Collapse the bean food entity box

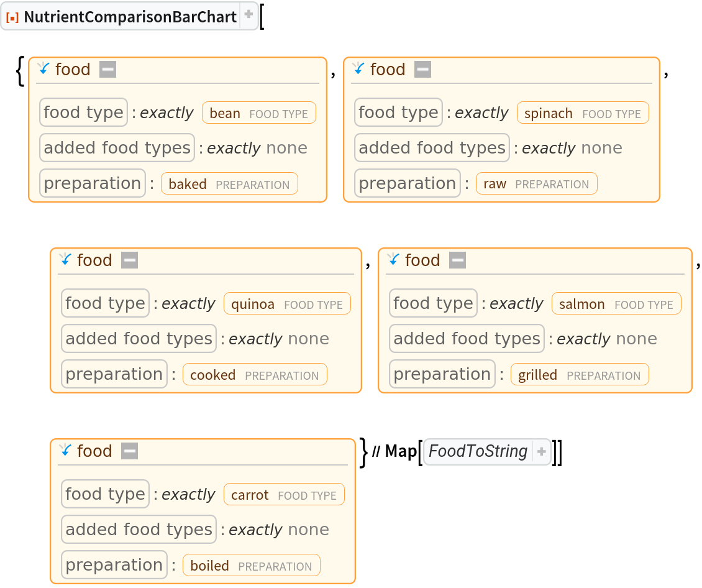tap(107, 70)
